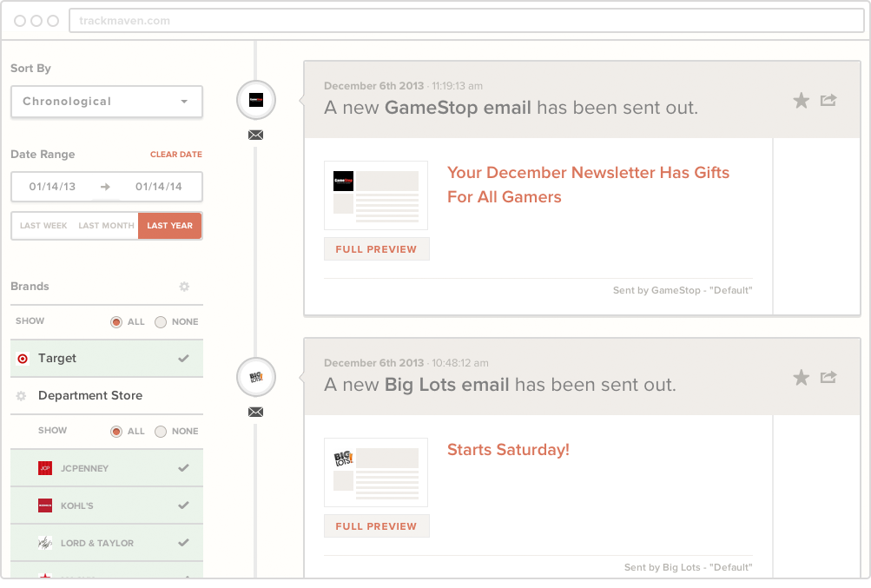This screenshot has height=588, width=871.
Task: Click envelope icon below GameStop marker
Action: pos(255,135)
